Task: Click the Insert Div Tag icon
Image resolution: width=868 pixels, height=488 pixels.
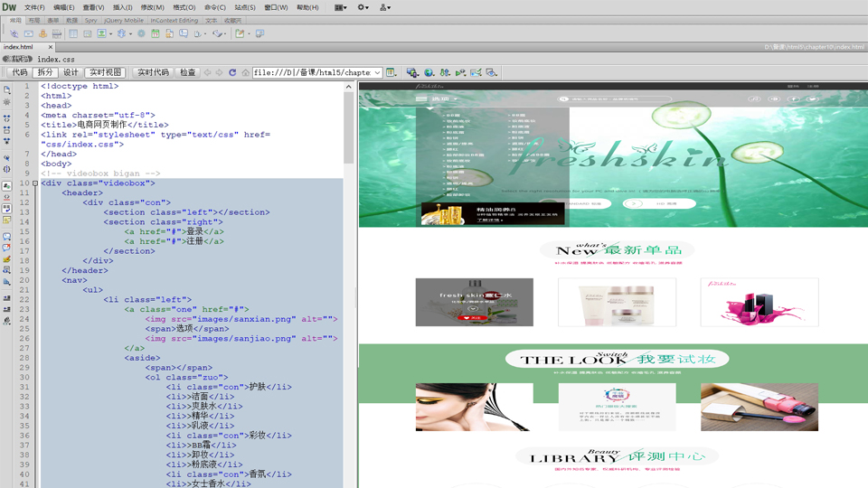Action: pyautogui.click(x=88, y=33)
